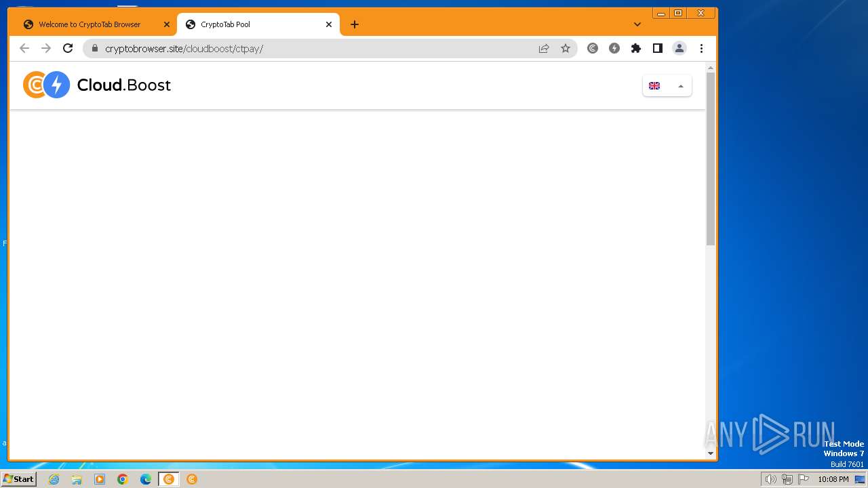The height and width of the screenshot is (488, 868).
Task: Toggle the browser side panel
Action: 658,48
